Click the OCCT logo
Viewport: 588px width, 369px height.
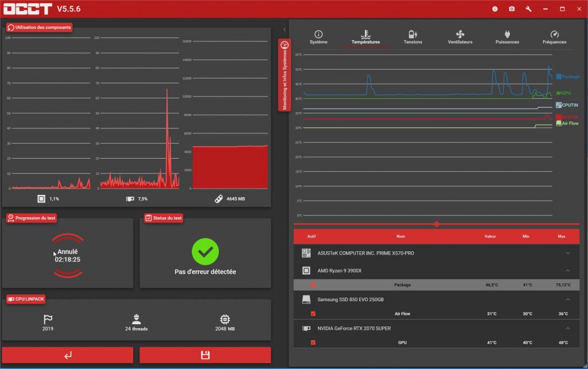pos(28,9)
